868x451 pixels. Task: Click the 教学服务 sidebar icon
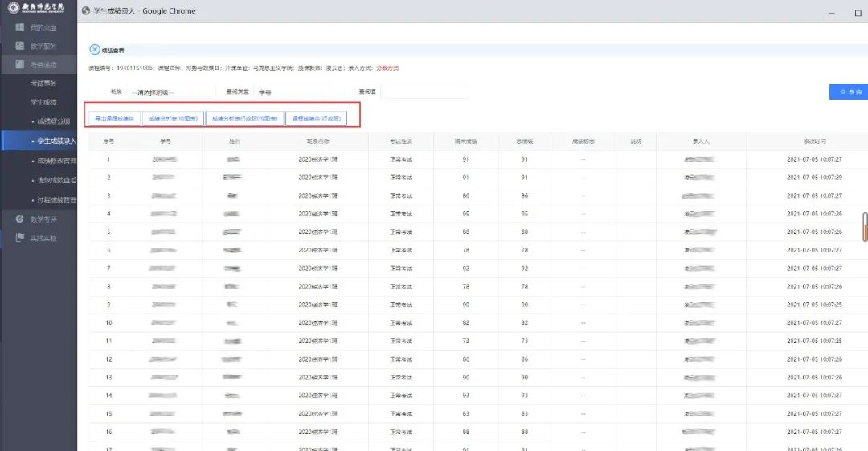20,46
